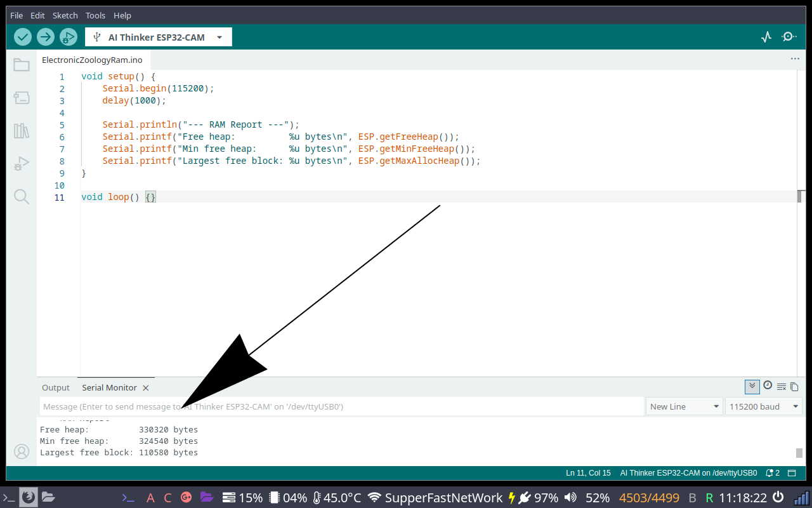812x508 pixels.
Task: Select the ElectronicZoologyRam.ino editor tab
Action: [92, 60]
